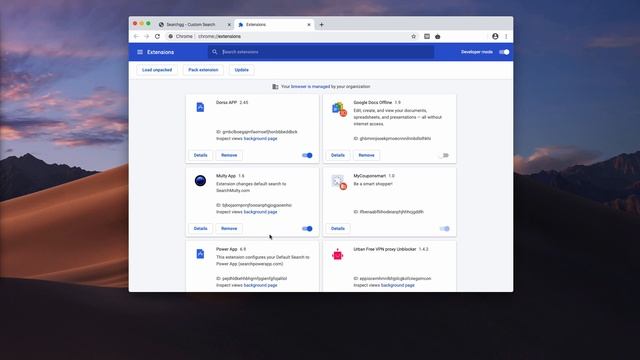Bookmark this page with the star
Screen dimensions: 640x360
pos(413,36)
